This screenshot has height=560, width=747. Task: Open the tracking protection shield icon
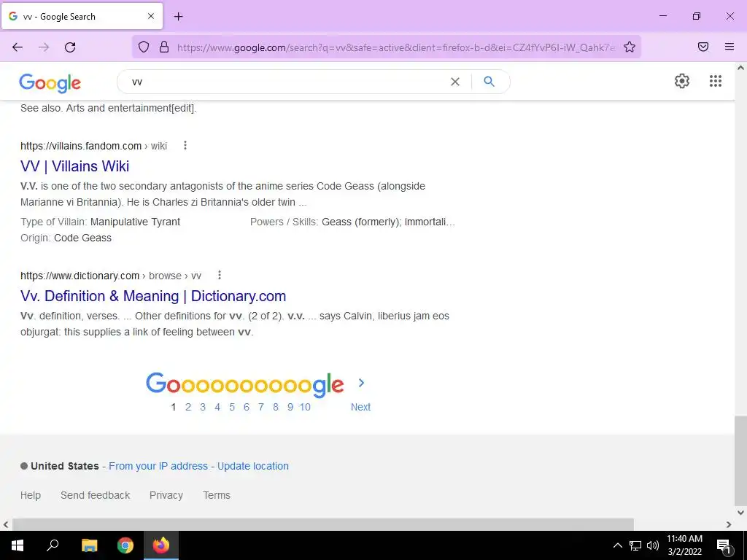click(144, 47)
